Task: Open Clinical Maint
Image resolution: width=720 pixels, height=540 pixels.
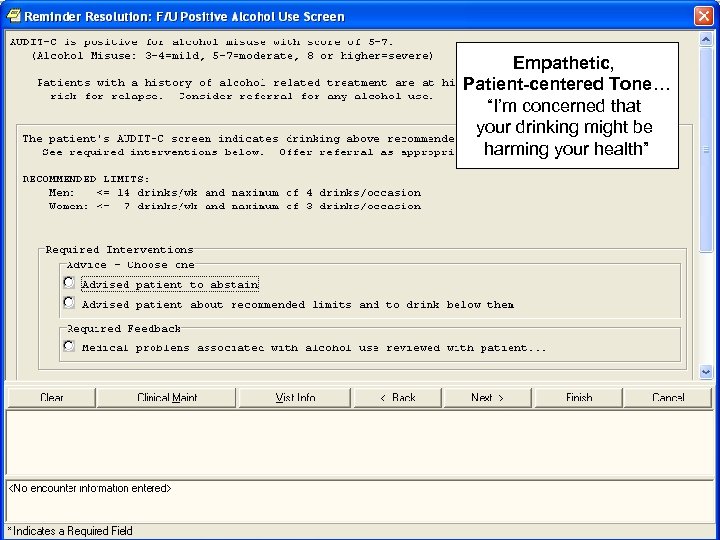Action: (x=167, y=398)
